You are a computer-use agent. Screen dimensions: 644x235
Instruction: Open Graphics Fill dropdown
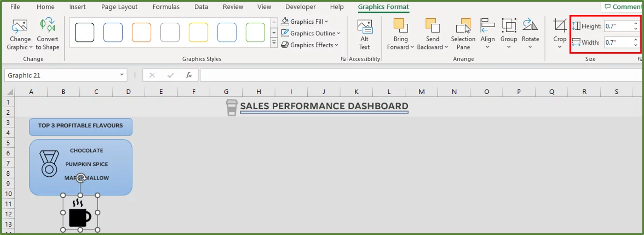(x=305, y=21)
